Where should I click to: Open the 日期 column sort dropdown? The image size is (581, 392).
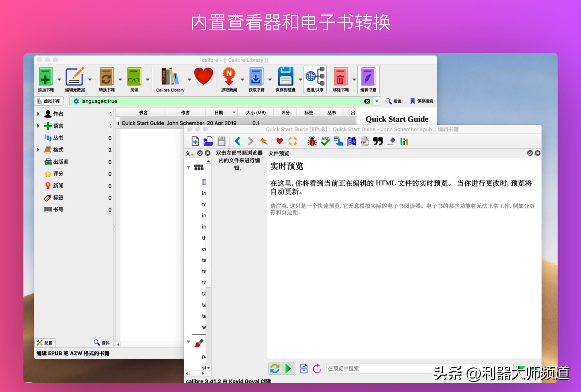[234, 113]
